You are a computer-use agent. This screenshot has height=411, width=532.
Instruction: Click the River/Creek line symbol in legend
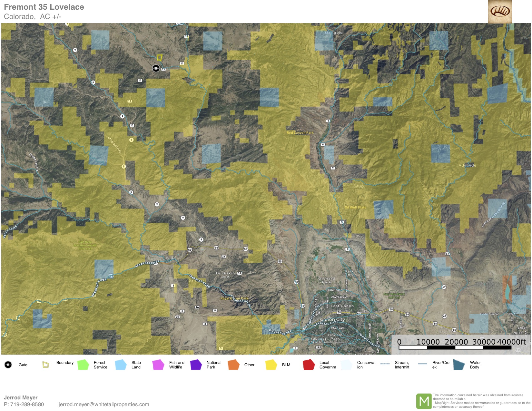click(422, 364)
